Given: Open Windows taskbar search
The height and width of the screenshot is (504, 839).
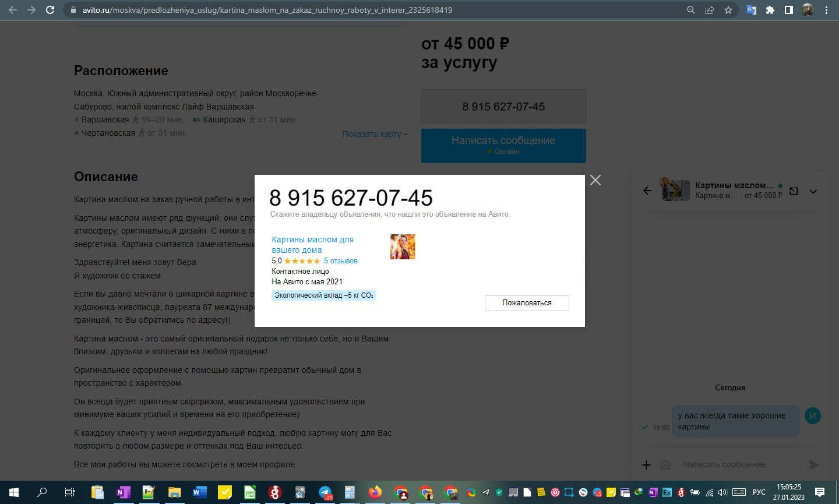Looking at the screenshot, I should (42, 492).
